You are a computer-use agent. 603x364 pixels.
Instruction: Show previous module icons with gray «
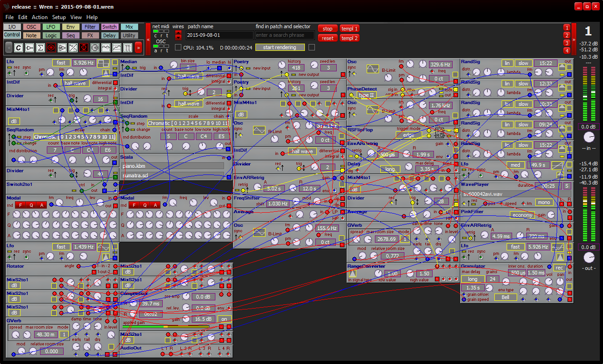(9, 47)
